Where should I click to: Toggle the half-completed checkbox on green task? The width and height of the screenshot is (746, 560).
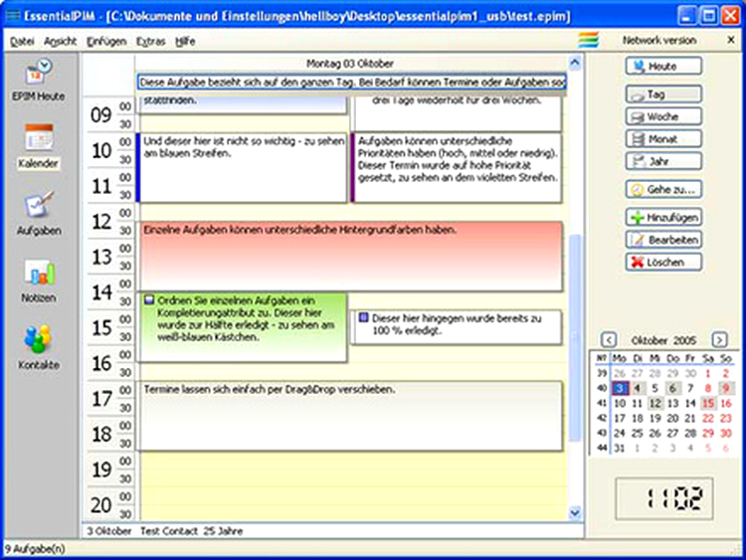coord(149,300)
